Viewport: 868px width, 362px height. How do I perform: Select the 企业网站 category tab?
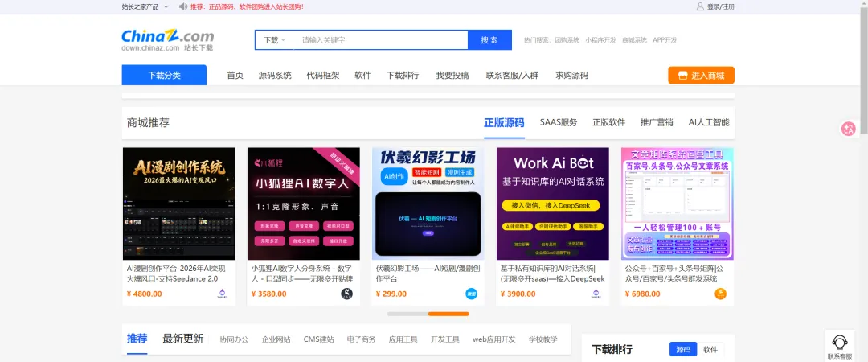(x=276, y=339)
